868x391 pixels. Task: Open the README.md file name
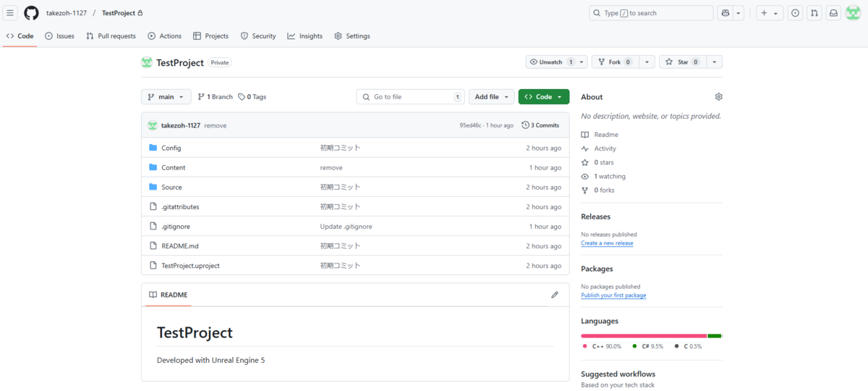point(180,245)
